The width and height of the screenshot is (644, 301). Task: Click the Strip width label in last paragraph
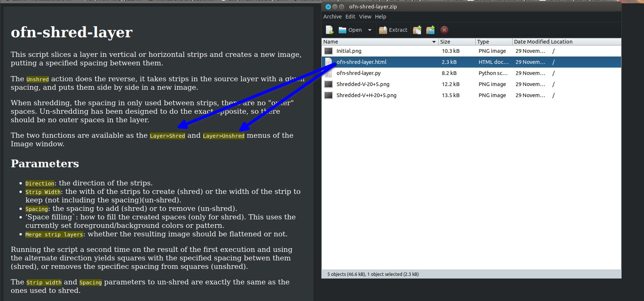[44, 282]
